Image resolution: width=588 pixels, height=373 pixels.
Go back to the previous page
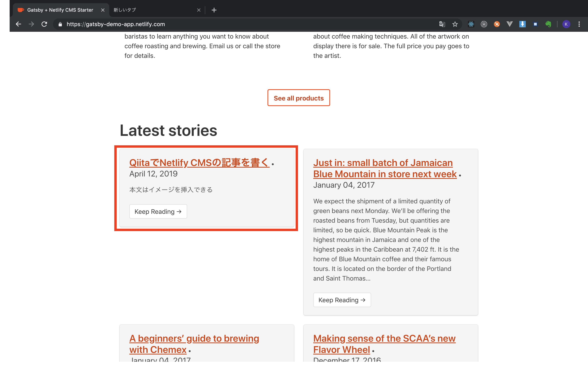pyautogui.click(x=18, y=24)
